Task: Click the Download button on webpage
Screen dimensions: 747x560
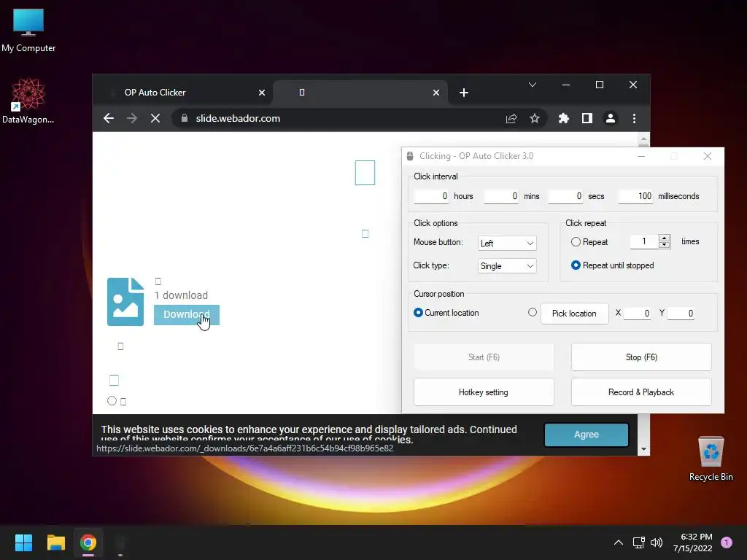Action: coord(186,315)
